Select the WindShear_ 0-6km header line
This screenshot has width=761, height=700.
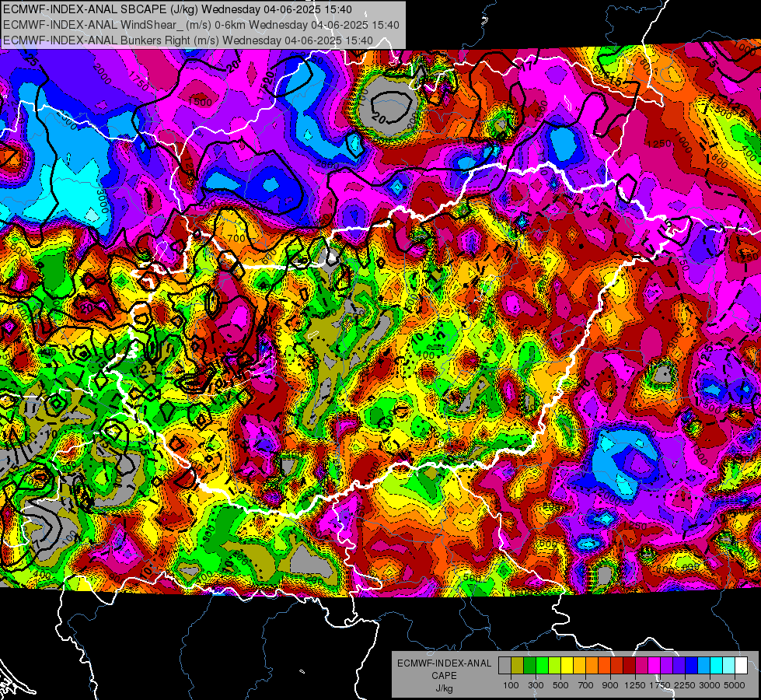coord(201,24)
